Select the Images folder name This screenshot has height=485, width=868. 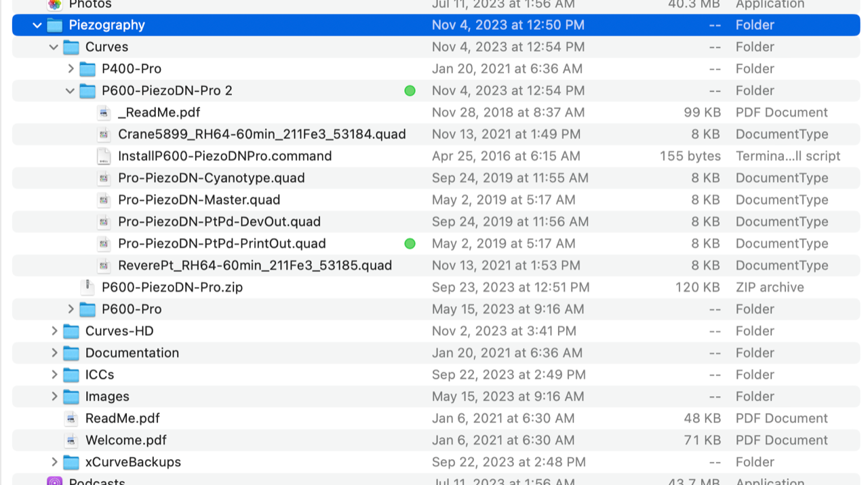click(x=107, y=396)
